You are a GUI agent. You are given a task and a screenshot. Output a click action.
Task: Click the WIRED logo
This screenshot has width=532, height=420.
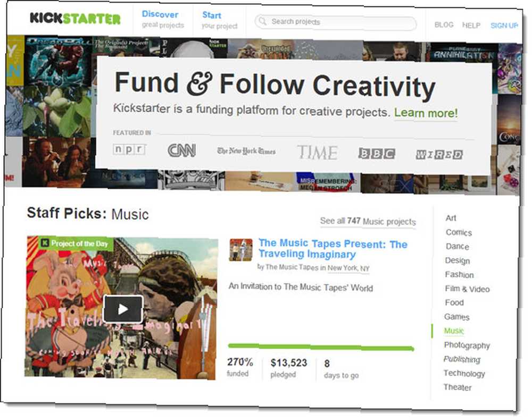coord(439,155)
